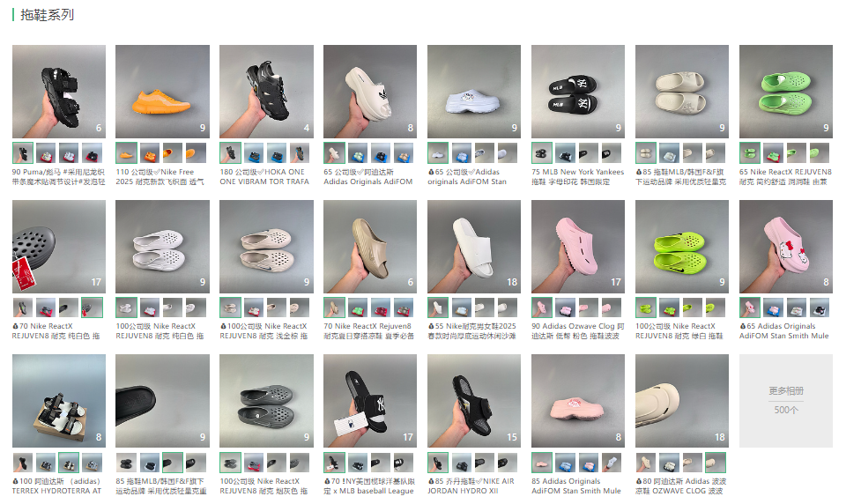Screen dimensions: 861x504
Task: Select the first small preview under pink Ozwave album
Action: point(542,308)
